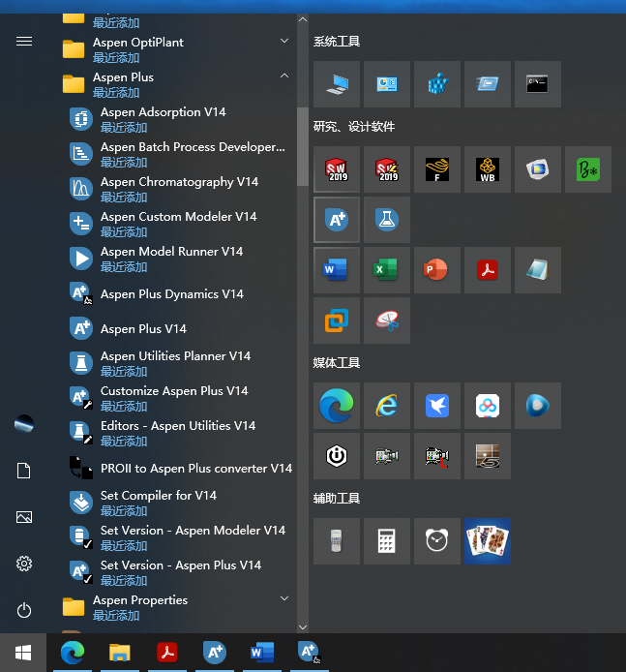This screenshot has height=672, width=626.
Task: Expand the start menu hamburger navigation
Action: [24, 41]
